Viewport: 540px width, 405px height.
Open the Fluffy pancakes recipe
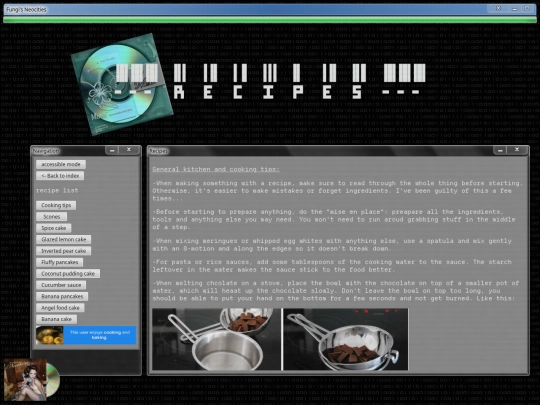60,262
